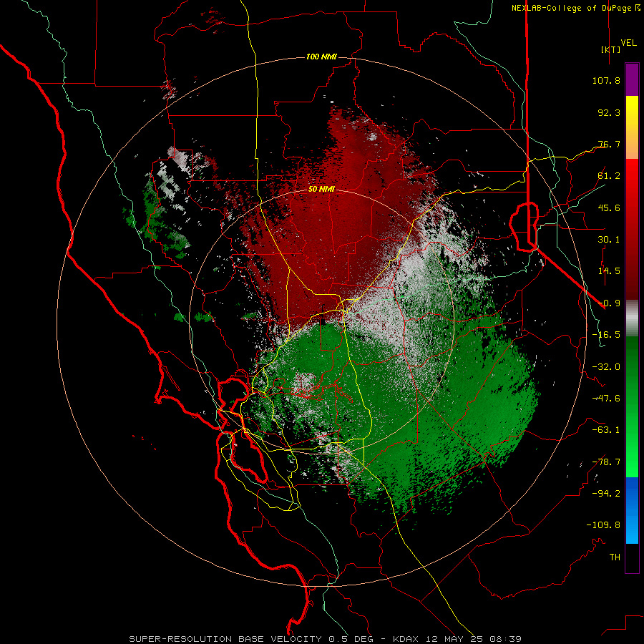Click the SUPER-RESOLUTION BASE VELOCITY footer text
The height and width of the screenshot is (644, 644).
pyautogui.click(x=227, y=639)
